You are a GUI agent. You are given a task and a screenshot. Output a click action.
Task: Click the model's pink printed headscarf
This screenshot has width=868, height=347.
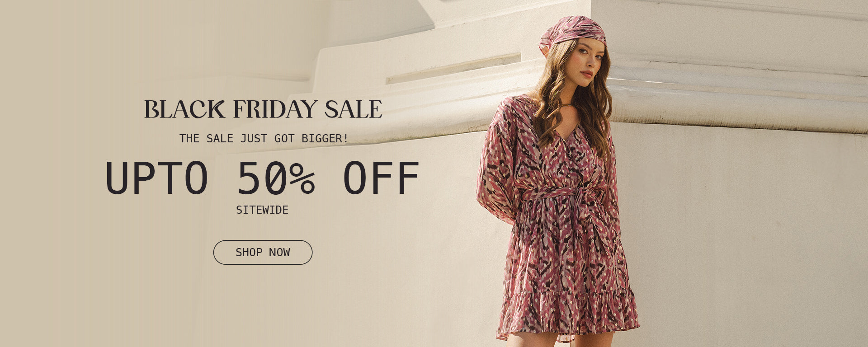572,32
